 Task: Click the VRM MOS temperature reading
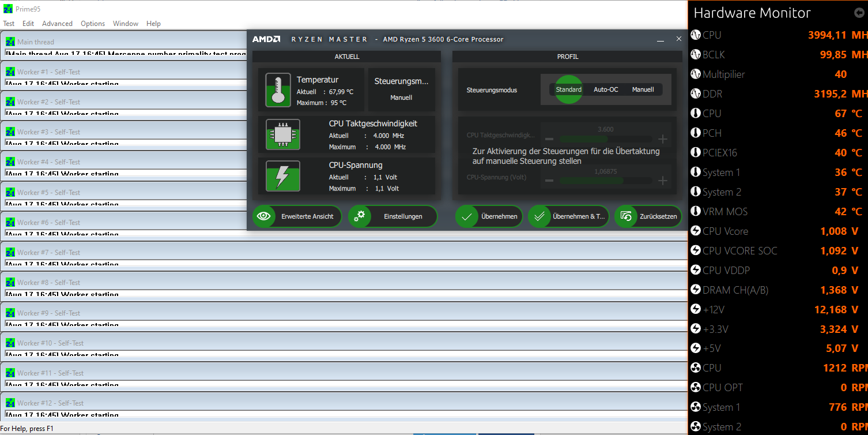(x=849, y=212)
